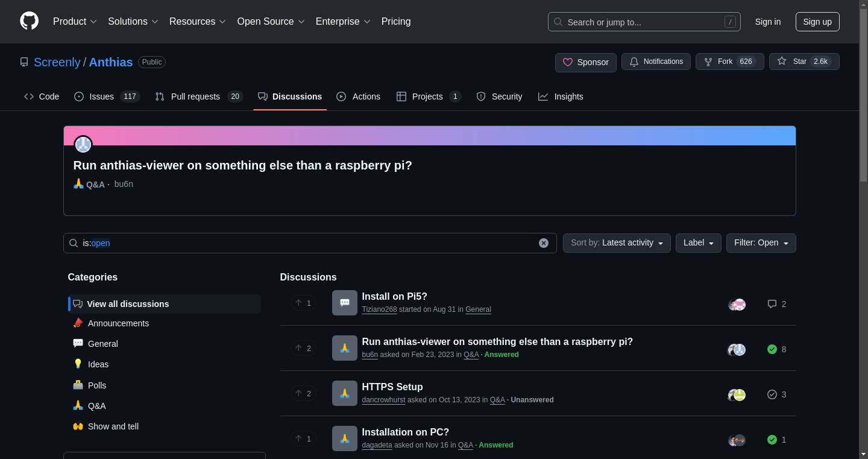This screenshot has height=459, width=868.
Task: Select the General category in sidebar
Action: click(x=165, y=344)
